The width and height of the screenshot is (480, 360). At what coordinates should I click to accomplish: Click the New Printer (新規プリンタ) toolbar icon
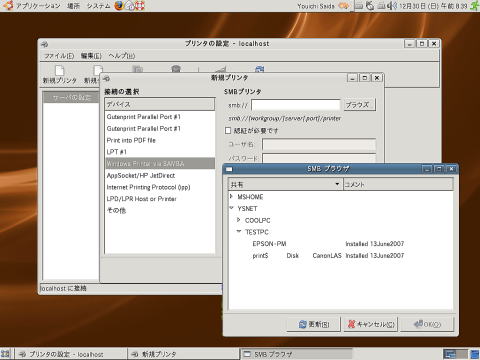point(60,70)
